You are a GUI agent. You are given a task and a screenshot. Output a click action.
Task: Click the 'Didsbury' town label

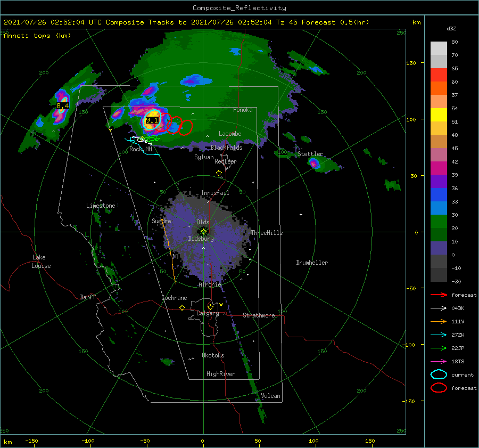pyautogui.click(x=201, y=239)
